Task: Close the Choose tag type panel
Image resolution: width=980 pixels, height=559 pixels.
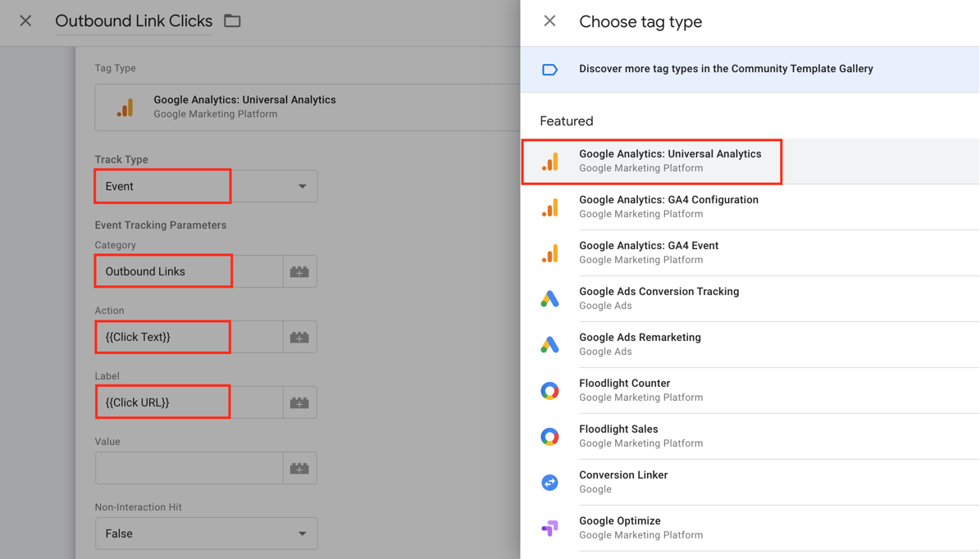Action: coord(549,20)
